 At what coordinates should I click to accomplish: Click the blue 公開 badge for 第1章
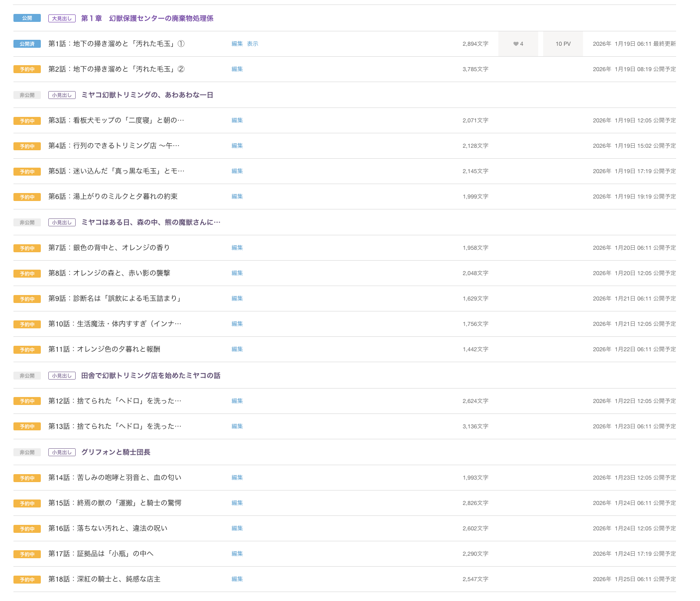(x=27, y=18)
